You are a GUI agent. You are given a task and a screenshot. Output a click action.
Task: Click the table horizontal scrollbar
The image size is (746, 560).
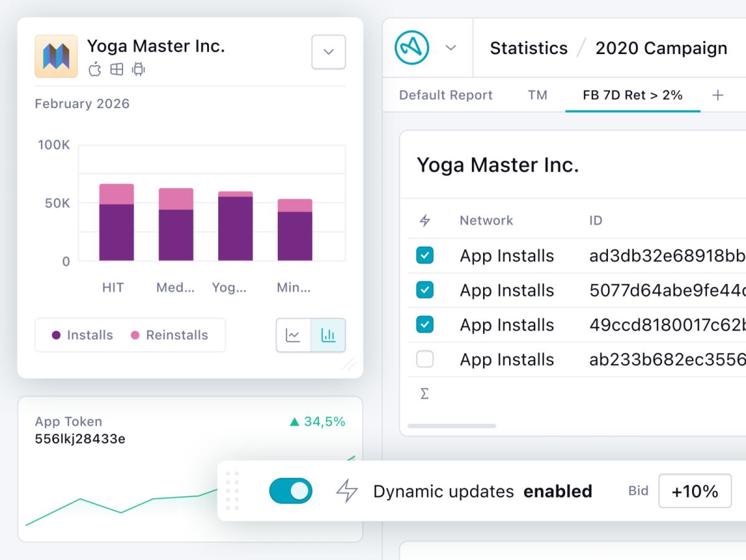[x=452, y=426]
